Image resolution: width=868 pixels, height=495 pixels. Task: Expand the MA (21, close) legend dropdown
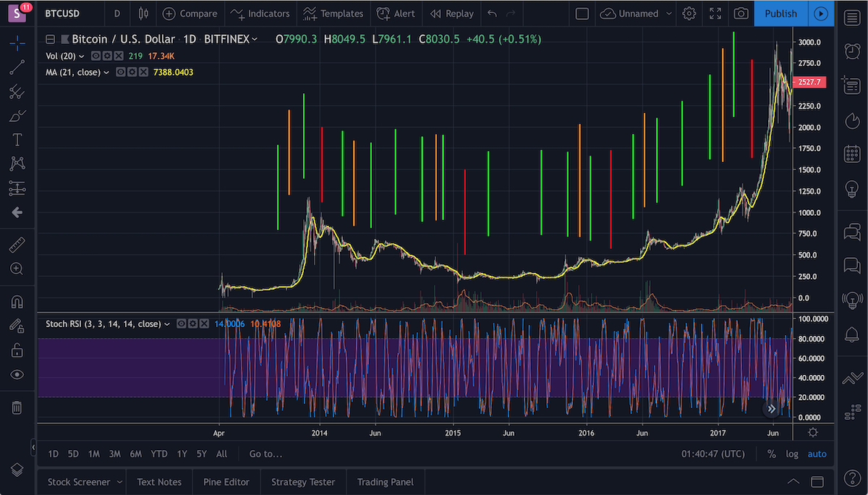tap(106, 72)
